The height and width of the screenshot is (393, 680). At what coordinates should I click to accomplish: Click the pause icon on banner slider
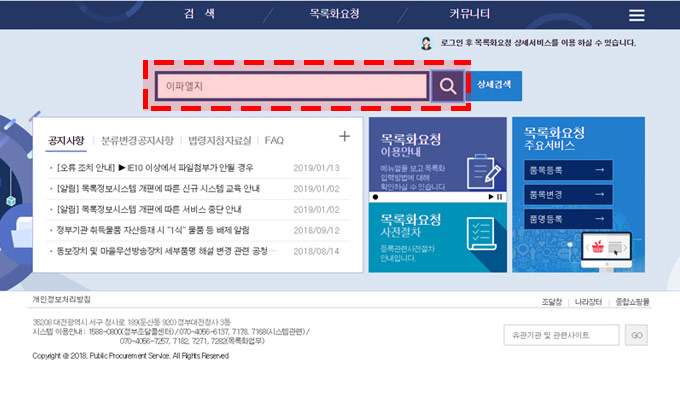[500, 197]
